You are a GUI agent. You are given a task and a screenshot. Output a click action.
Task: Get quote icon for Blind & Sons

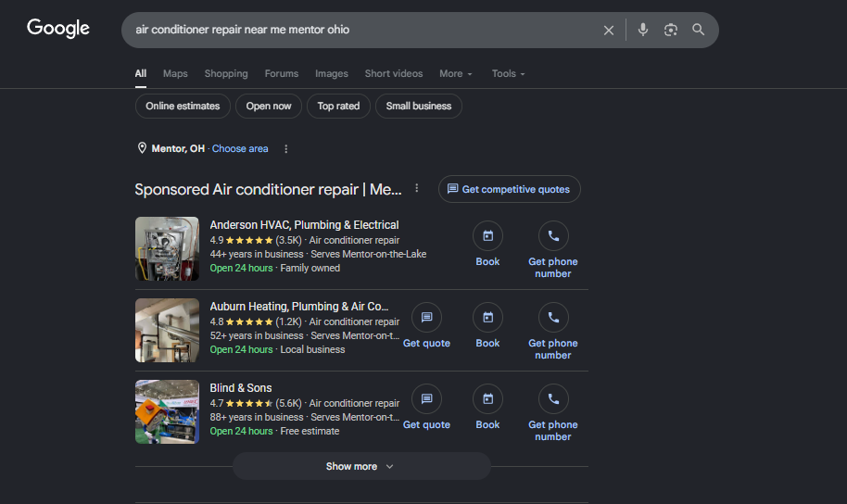tap(426, 398)
